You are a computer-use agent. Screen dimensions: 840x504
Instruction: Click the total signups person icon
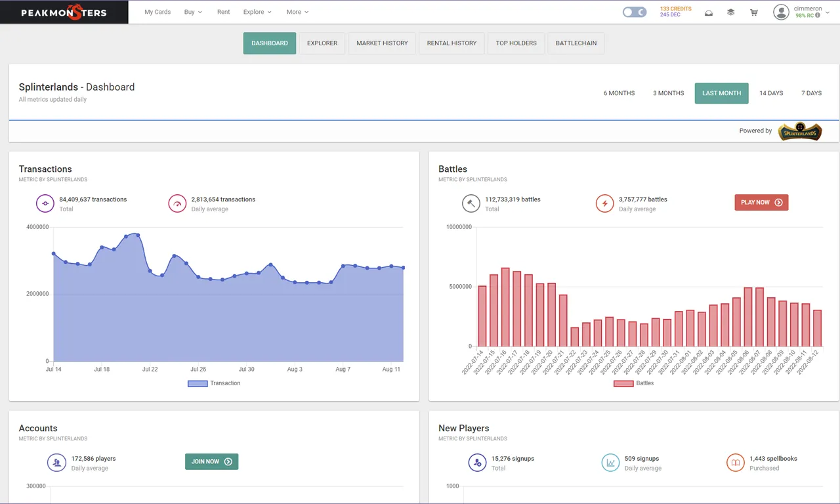[x=477, y=463]
